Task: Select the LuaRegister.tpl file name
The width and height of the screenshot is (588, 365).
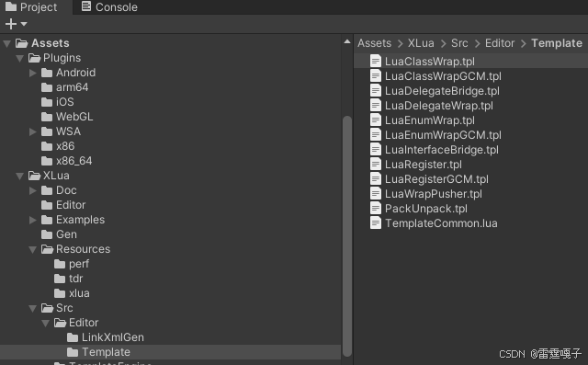Action: click(424, 165)
